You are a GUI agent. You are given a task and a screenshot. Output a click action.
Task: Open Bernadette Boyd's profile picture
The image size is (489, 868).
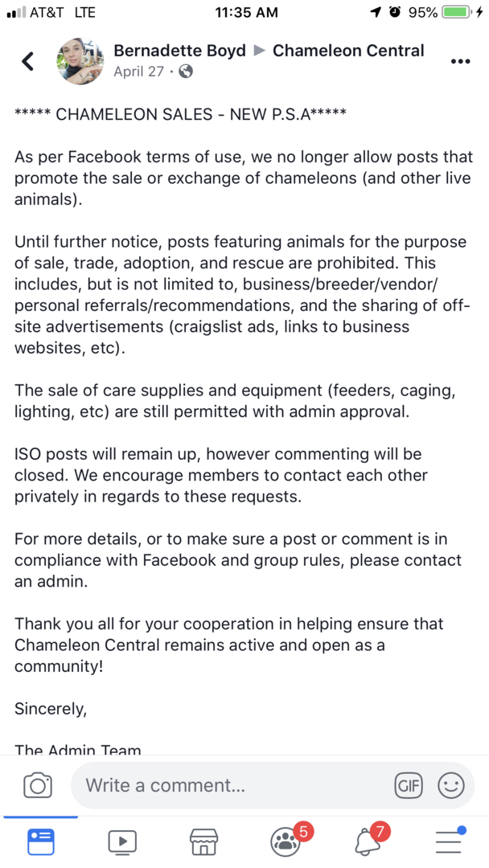click(80, 61)
